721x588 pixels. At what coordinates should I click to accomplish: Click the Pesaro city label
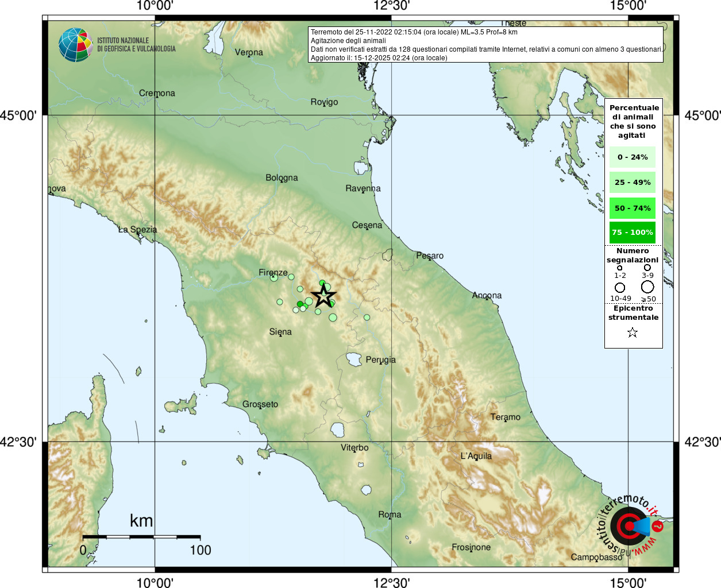click(430, 256)
